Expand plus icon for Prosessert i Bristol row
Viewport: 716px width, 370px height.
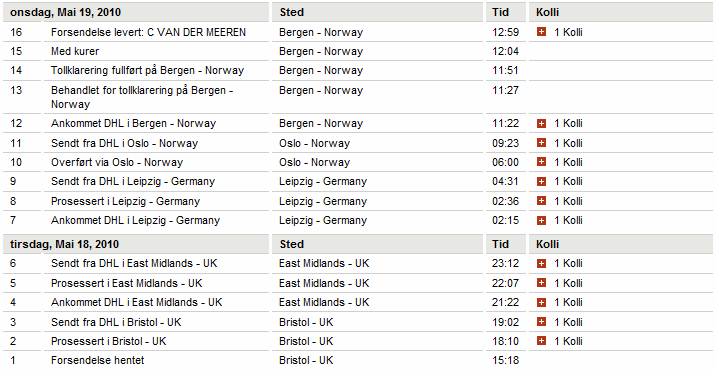pos(542,341)
